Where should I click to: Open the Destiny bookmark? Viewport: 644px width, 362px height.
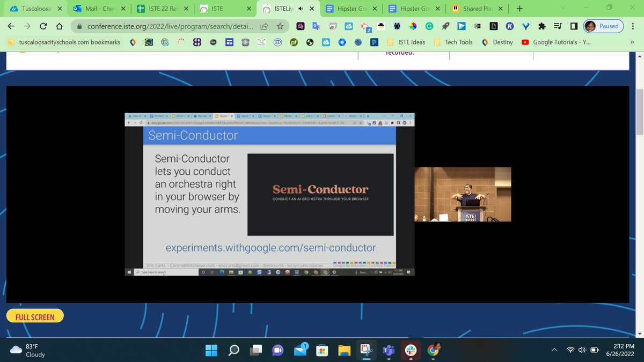pyautogui.click(x=497, y=42)
